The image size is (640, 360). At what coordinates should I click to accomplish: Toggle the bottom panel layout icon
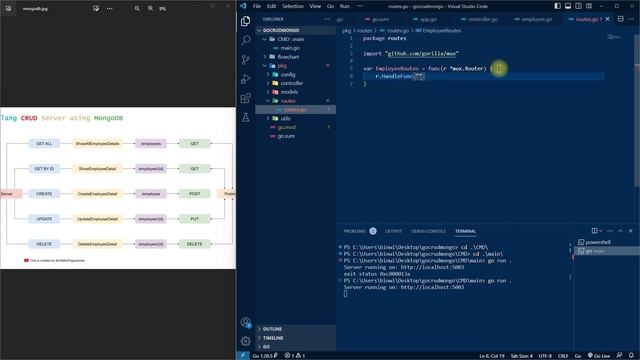point(568,6)
